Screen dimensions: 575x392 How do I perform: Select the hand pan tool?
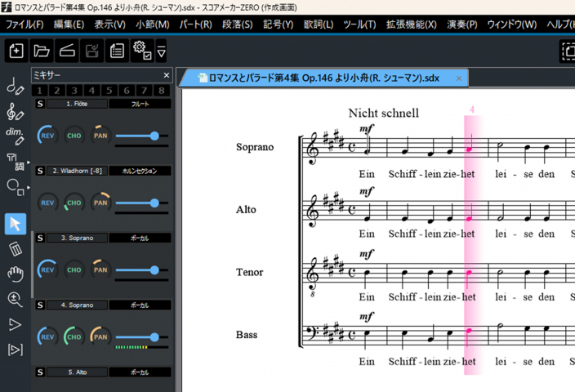(x=15, y=274)
